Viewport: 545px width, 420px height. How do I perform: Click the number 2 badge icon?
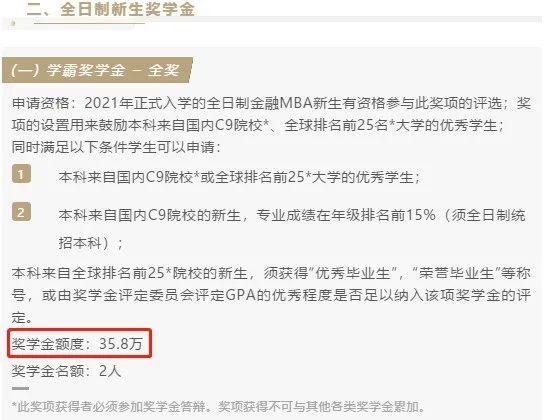coord(21,212)
